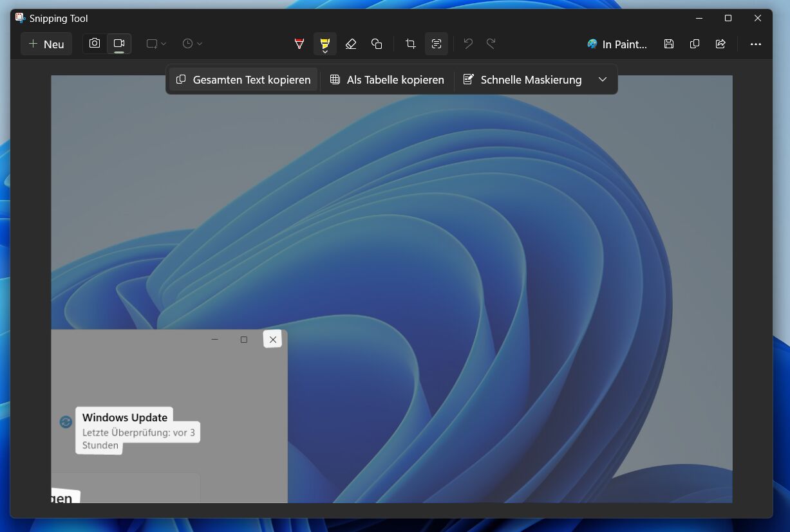Copy the snip to the clipboard
This screenshot has width=790, height=532.
click(x=695, y=44)
